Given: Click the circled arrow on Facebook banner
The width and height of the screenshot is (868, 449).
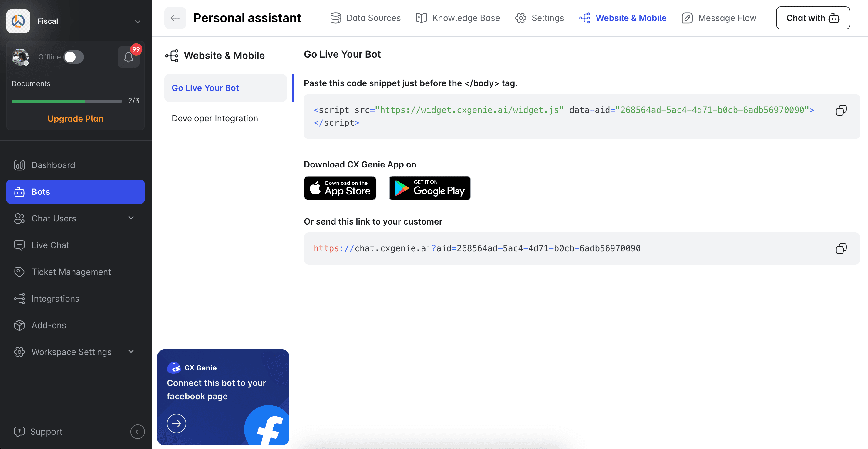Looking at the screenshot, I should point(177,424).
